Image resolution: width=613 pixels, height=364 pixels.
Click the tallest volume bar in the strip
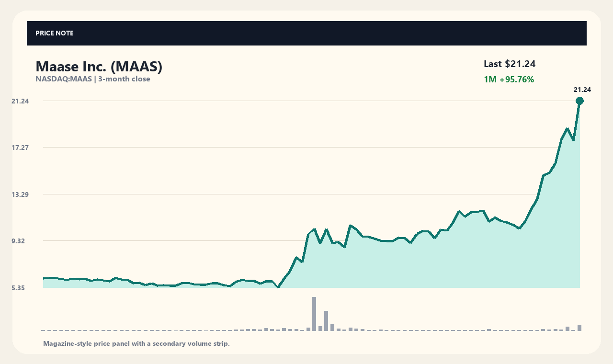pyautogui.click(x=314, y=314)
